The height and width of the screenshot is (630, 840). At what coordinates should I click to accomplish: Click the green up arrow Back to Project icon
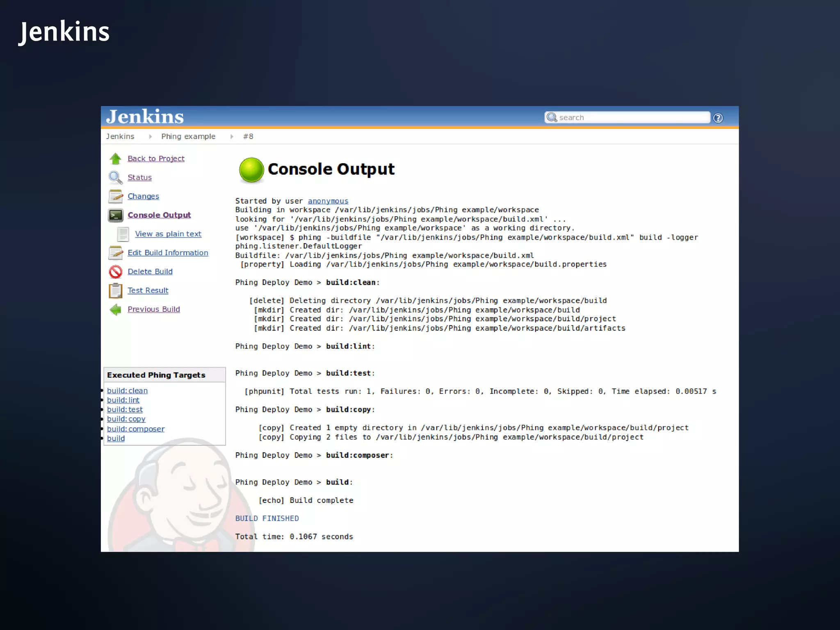tap(116, 159)
